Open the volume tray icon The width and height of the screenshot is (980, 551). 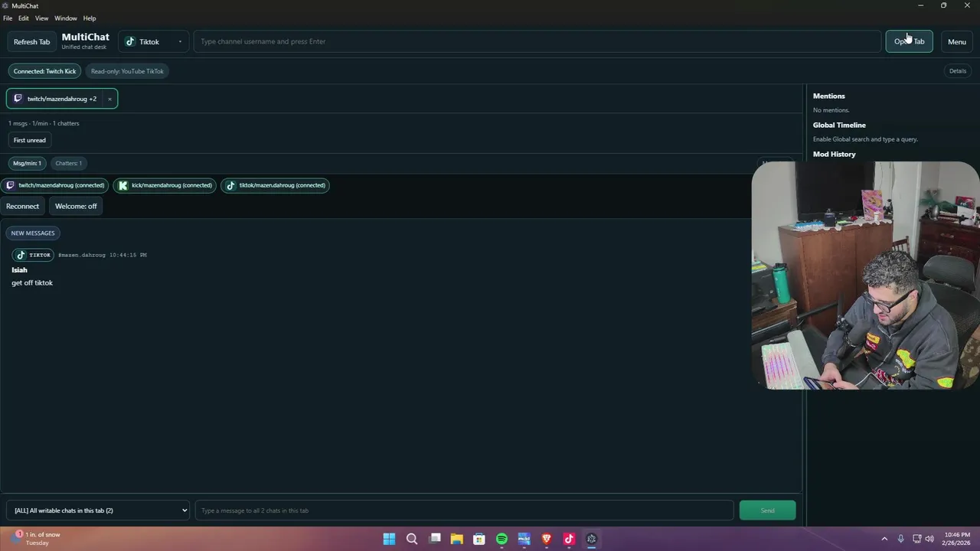point(930,539)
